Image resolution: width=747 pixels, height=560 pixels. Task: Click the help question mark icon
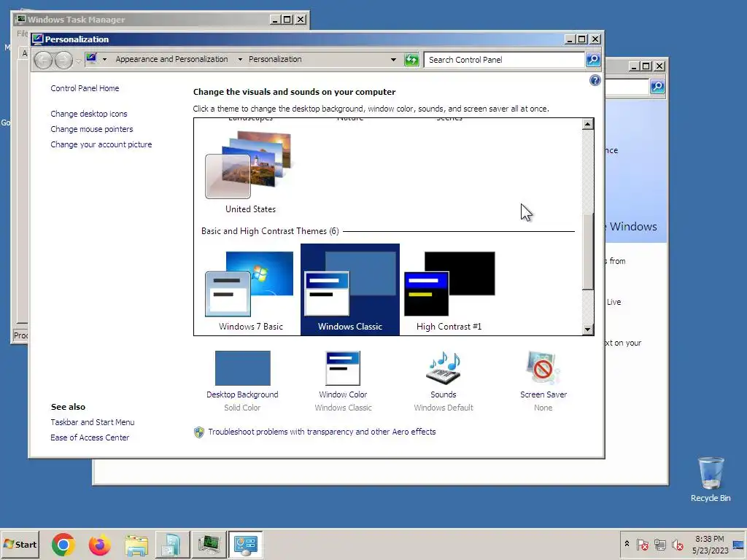[595, 80]
